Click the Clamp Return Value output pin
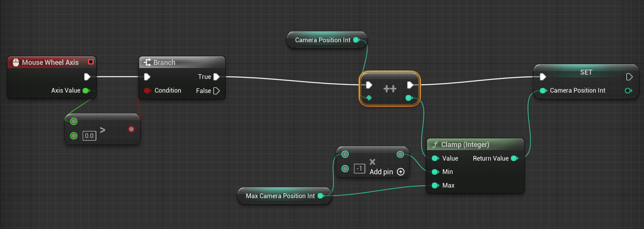The height and width of the screenshot is (229, 644). coord(514,159)
